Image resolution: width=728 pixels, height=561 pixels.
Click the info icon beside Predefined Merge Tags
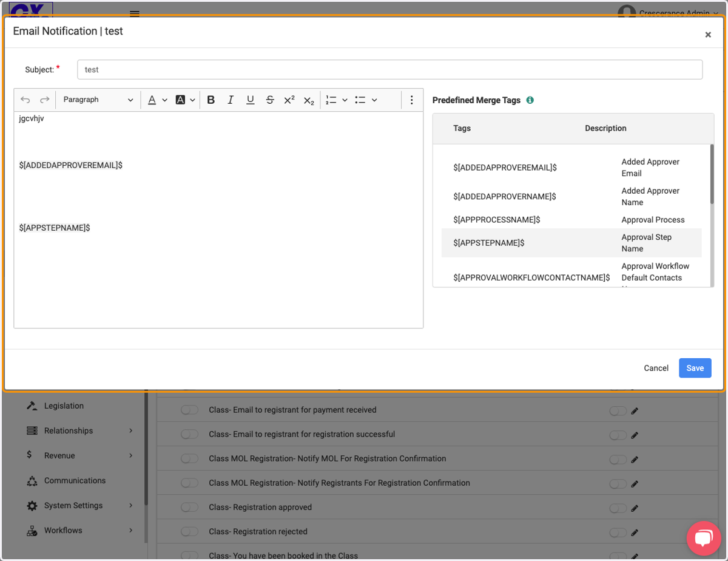pyautogui.click(x=530, y=100)
